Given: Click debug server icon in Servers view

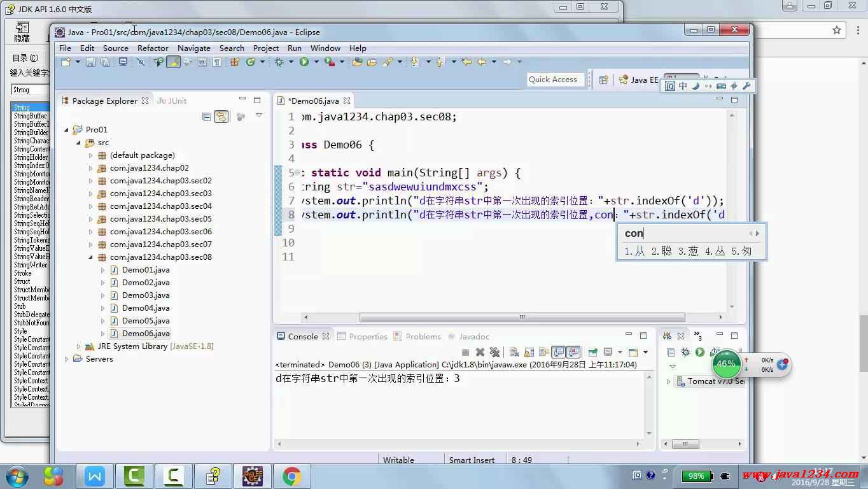Looking at the screenshot, I should (x=685, y=352).
